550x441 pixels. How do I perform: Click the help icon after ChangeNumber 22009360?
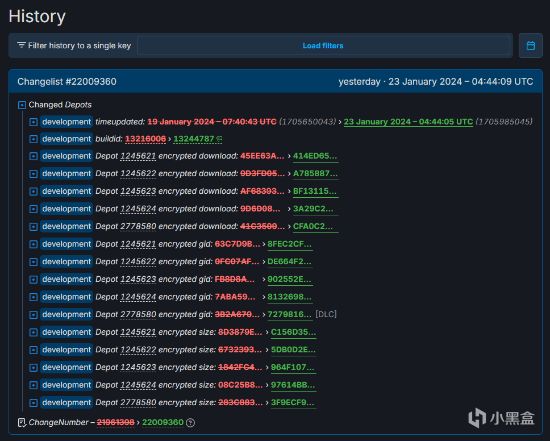pos(190,422)
